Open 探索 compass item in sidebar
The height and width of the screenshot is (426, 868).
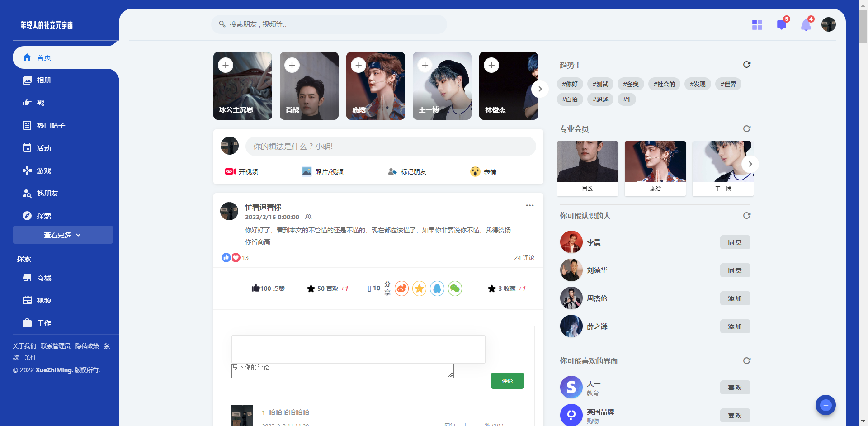point(66,216)
